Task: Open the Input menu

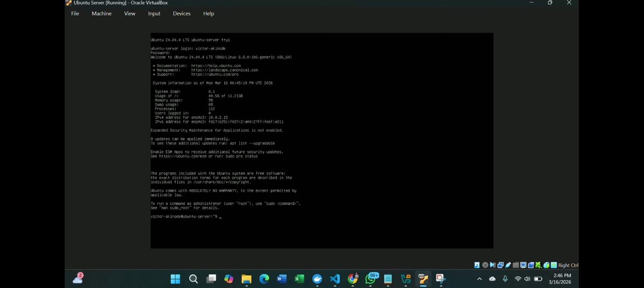Action: [x=154, y=13]
